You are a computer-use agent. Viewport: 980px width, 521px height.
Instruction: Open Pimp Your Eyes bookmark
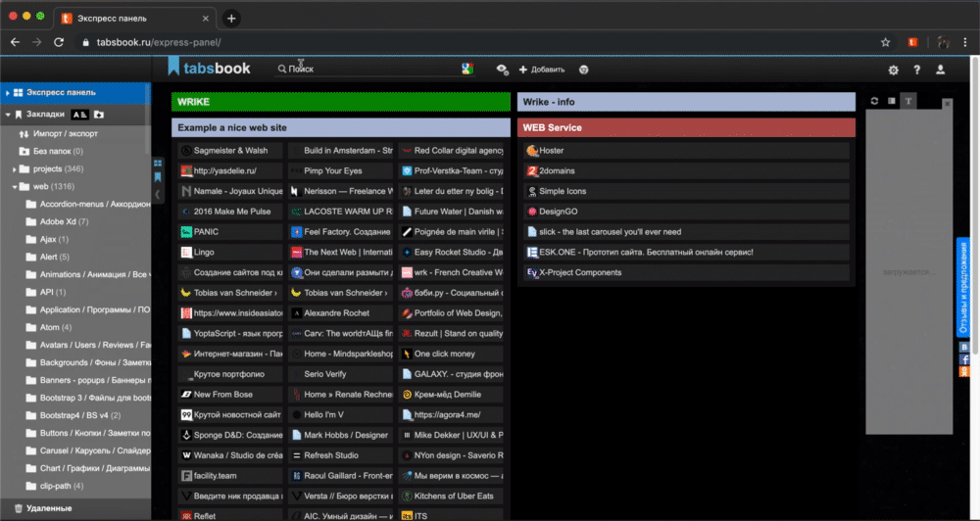tap(341, 170)
